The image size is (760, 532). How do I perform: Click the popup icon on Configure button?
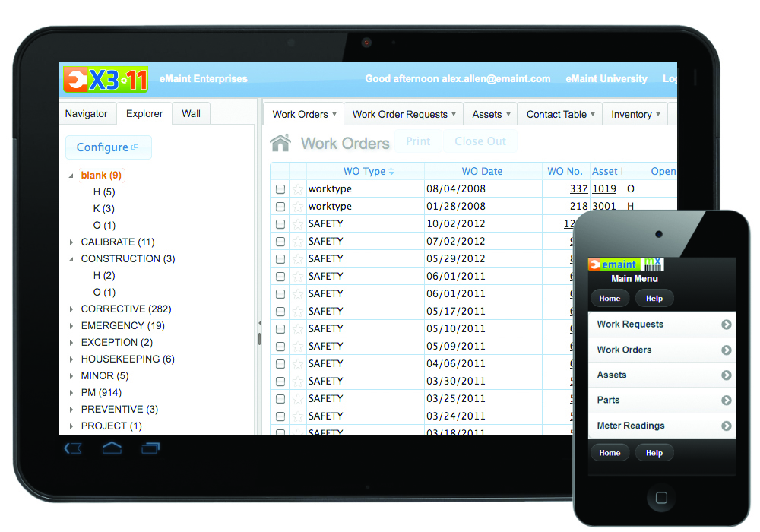click(x=135, y=147)
